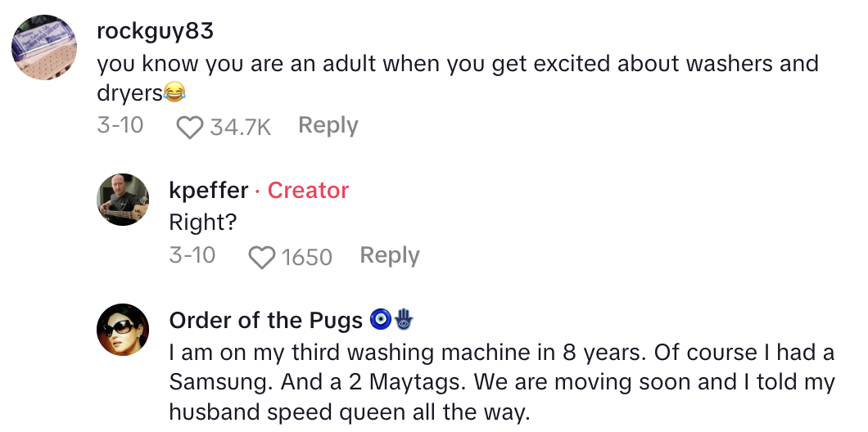Screen dimensions: 868x432
Task: Visit the kpeffer username link
Action: [208, 190]
